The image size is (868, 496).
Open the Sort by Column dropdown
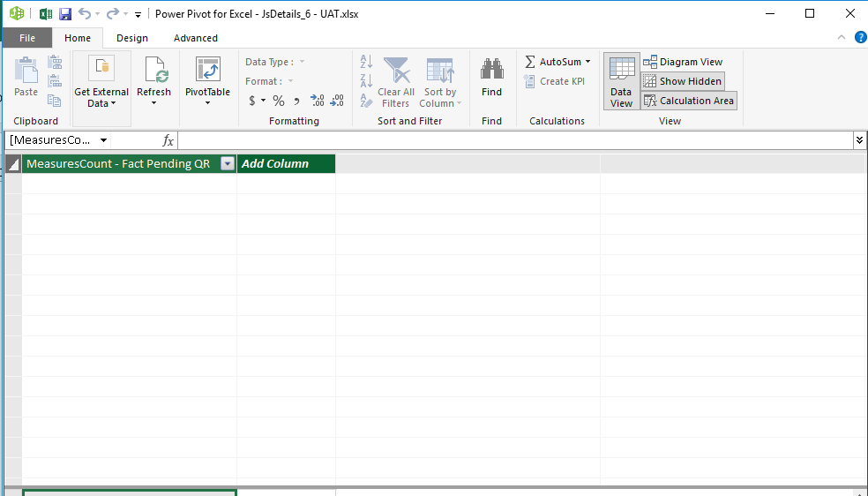point(459,103)
